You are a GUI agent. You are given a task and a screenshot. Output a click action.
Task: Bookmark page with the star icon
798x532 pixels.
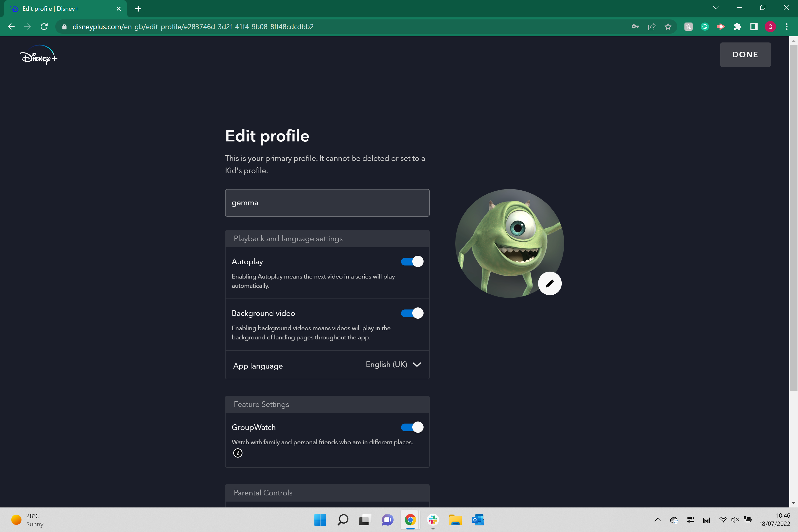pyautogui.click(x=668, y=26)
